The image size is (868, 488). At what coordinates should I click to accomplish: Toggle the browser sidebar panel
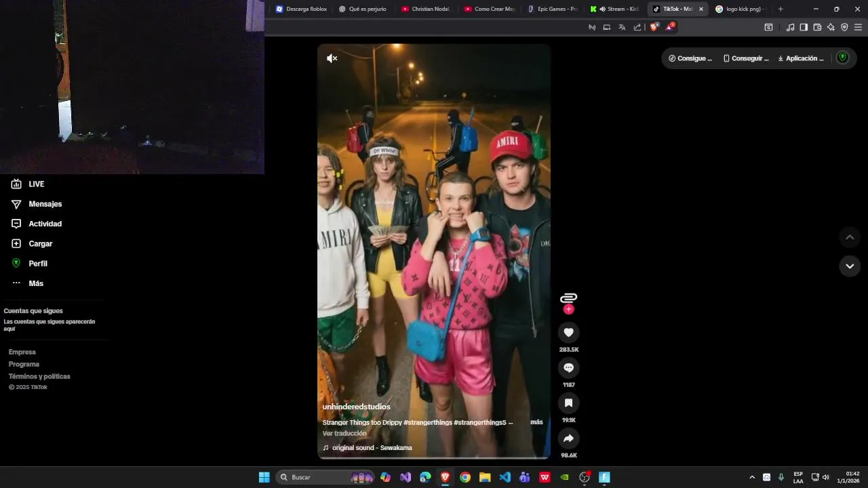(804, 27)
